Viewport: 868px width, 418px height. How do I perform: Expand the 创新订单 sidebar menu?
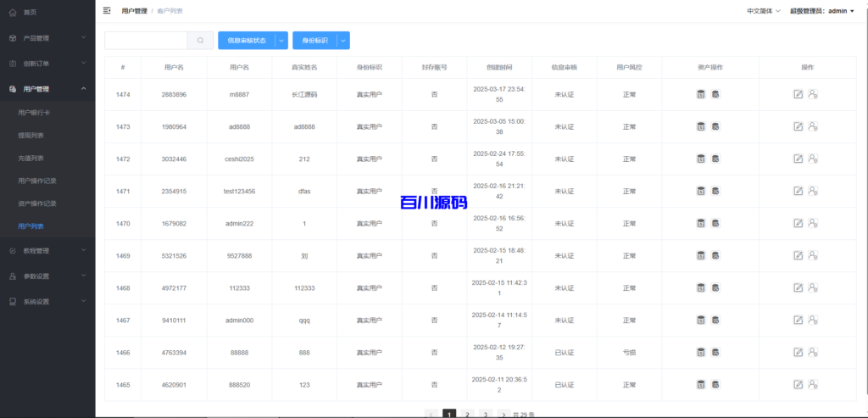47,63
